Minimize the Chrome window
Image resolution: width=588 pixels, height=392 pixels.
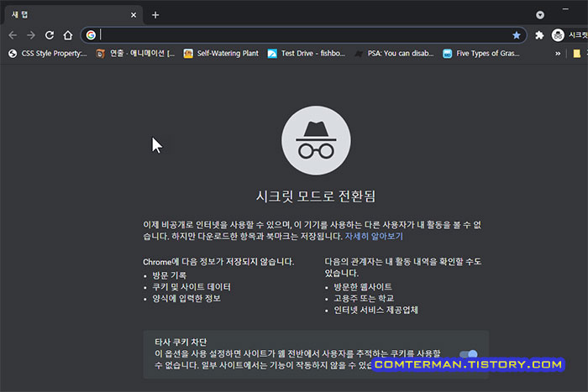click(x=565, y=9)
